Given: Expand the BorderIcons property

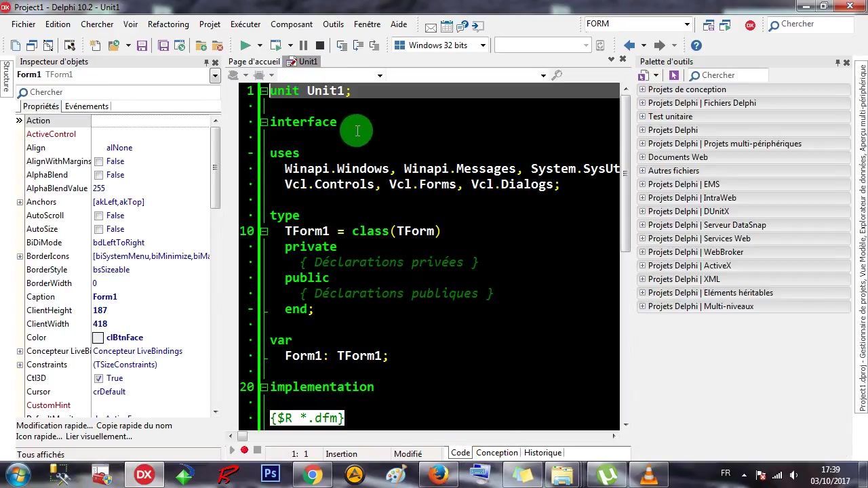Looking at the screenshot, I should 20,256.
